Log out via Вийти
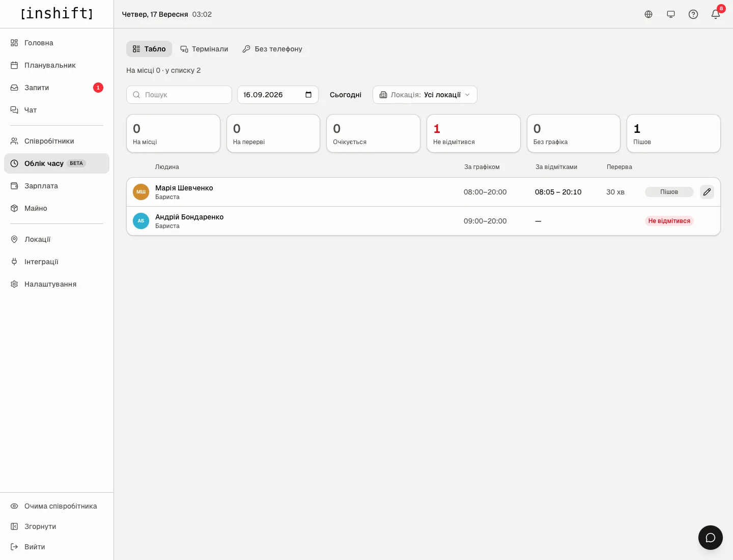Screen dimensions: 733x560 click(x=57, y=547)
